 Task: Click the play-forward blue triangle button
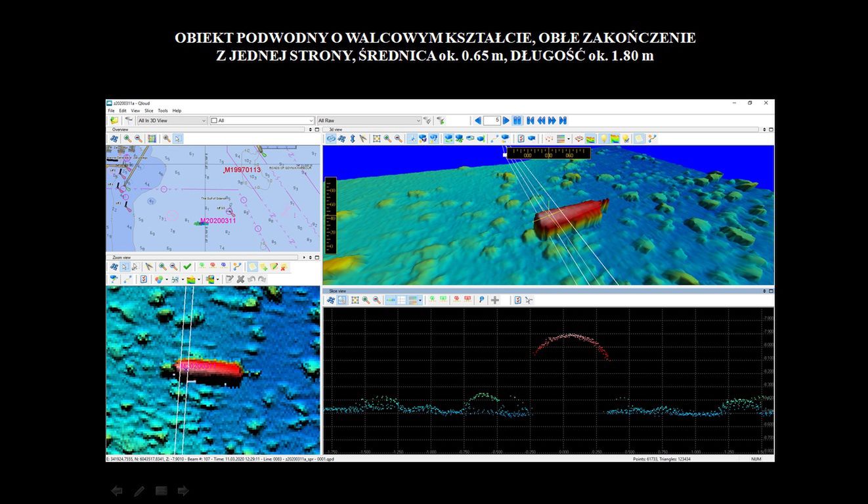[x=506, y=120]
